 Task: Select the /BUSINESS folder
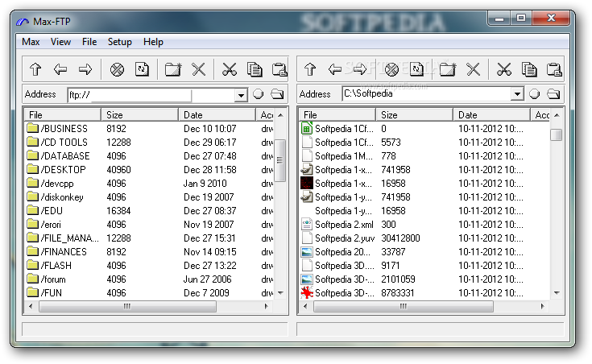pyautogui.click(x=57, y=129)
